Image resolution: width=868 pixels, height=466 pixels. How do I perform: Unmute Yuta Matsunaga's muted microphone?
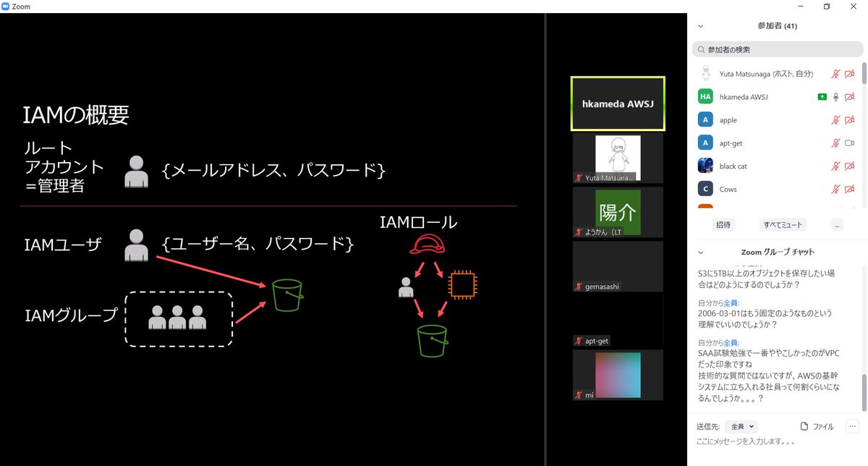pos(835,73)
